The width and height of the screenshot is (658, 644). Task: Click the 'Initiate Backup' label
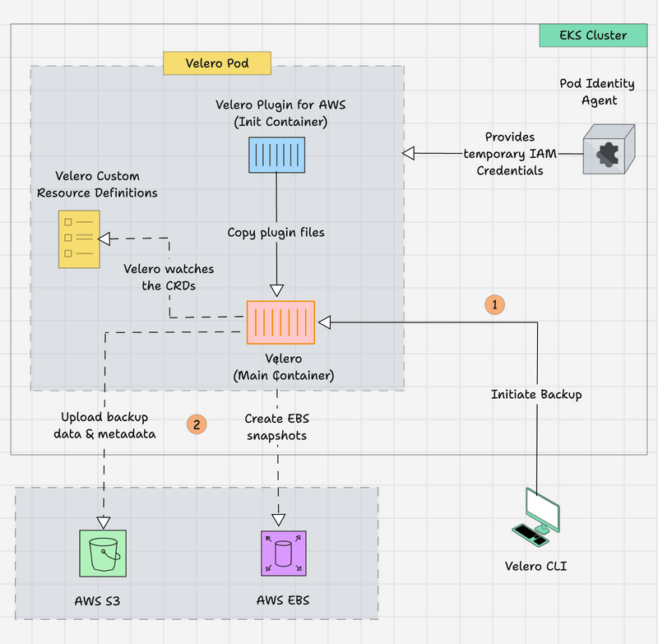click(x=536, y=394)
